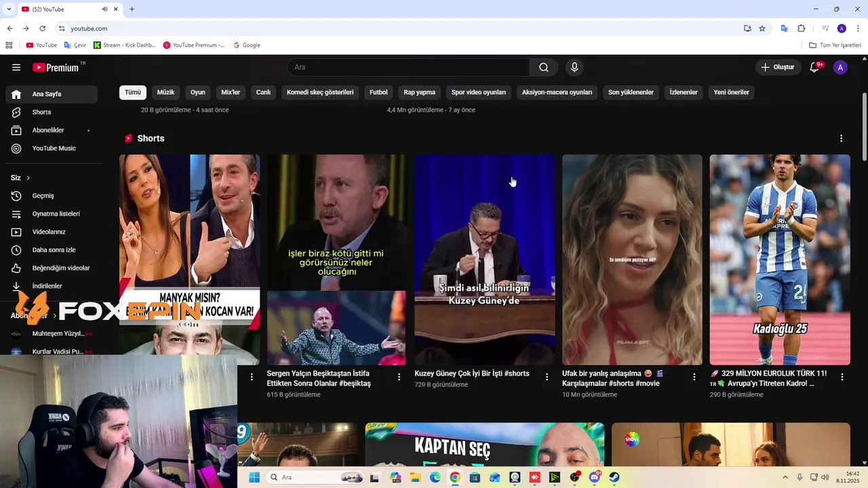Click the YouTube search input field
The width and height of the screenshot is (868, 488).
(408, 67)
